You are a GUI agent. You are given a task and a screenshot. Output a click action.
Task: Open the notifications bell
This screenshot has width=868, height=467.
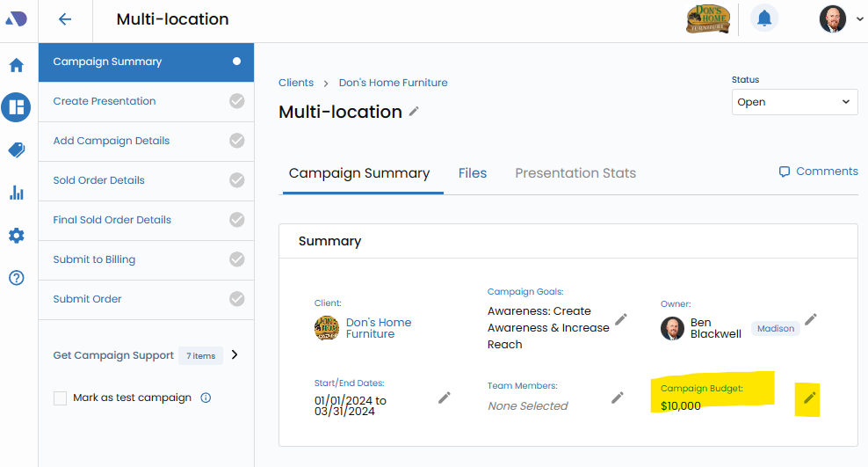click(x=763, y=18)
